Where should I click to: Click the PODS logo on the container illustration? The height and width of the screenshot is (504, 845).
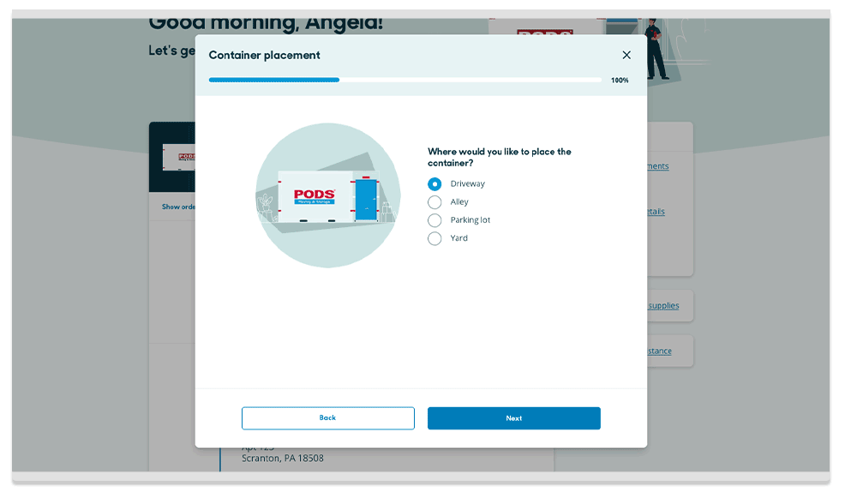pyautogui.click(x=314, y=196)
